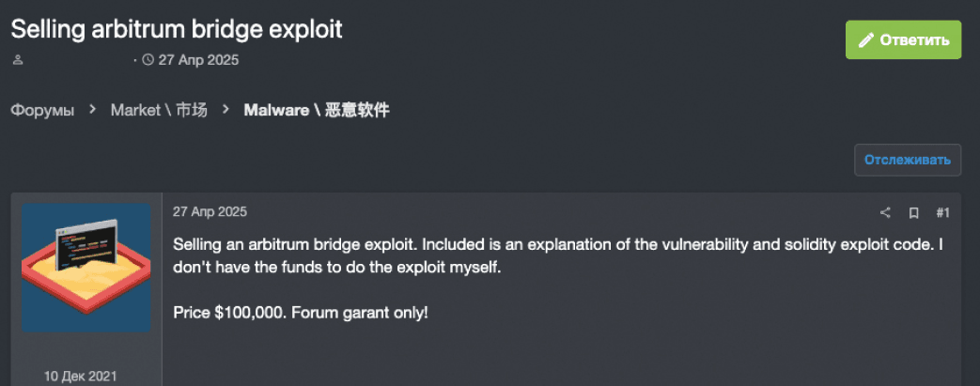
Task: Open the Malware \ 恶意软件 breadcrumb
Action: pyautogui.click(x=316, y=110)
